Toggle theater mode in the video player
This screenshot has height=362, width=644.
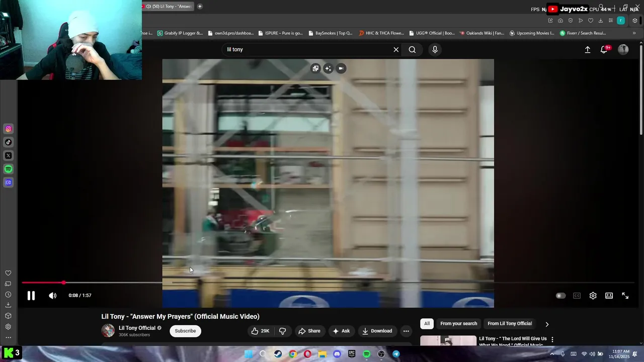(x=609, y=296)
